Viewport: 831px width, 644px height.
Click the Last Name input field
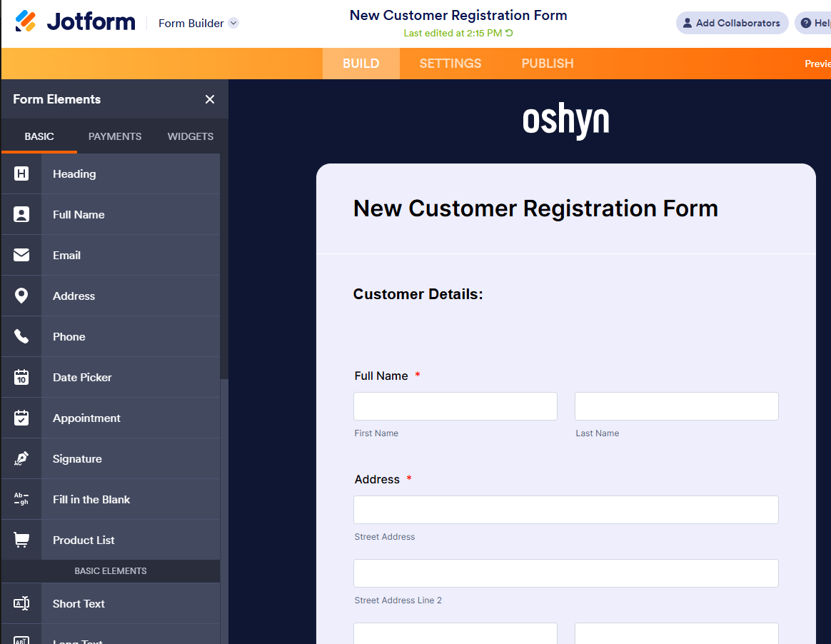click(676, 406)
